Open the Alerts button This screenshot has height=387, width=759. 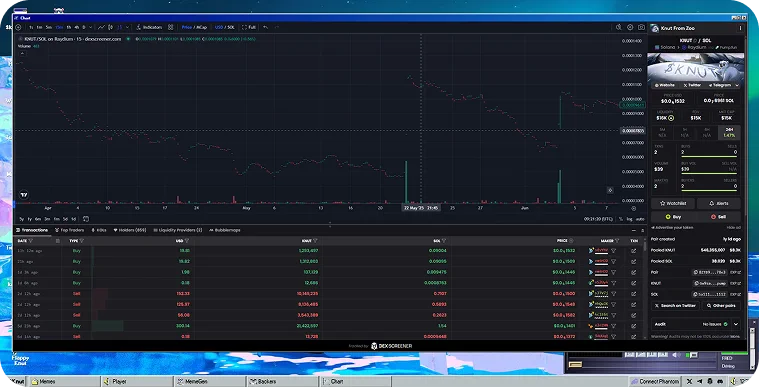click(718, 203)
